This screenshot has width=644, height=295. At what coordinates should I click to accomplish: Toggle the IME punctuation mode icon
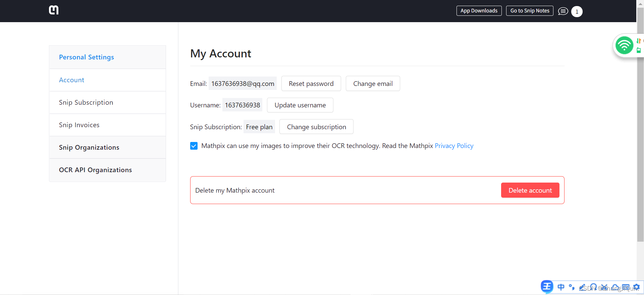click(x=572, y=287)
